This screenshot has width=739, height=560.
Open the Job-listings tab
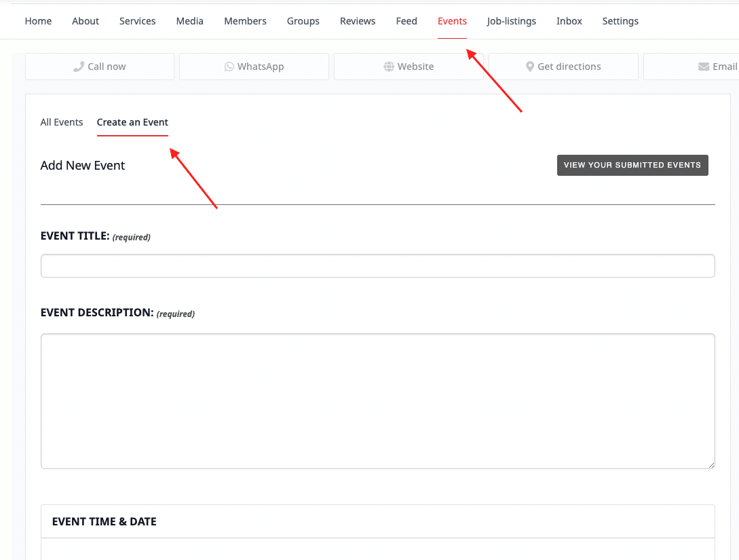pos(512,21)
